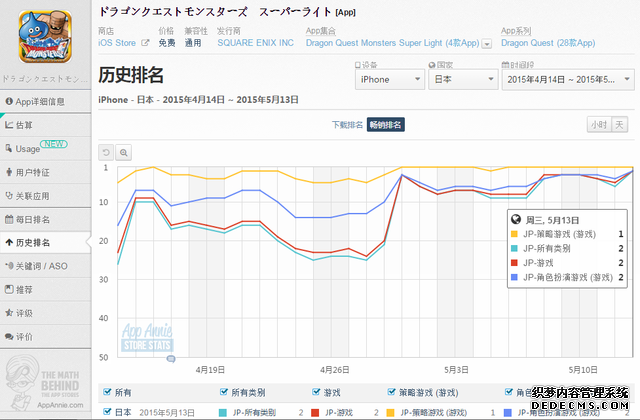640x420 pixels.
Task: Toggle the 所有类别 checkbox
Action: pos(224,392)
